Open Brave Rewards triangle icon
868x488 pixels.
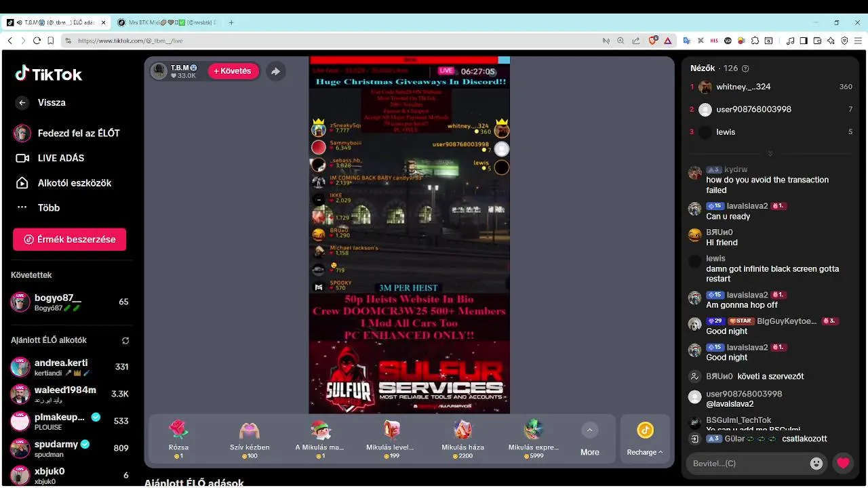(x=667, y=41)
